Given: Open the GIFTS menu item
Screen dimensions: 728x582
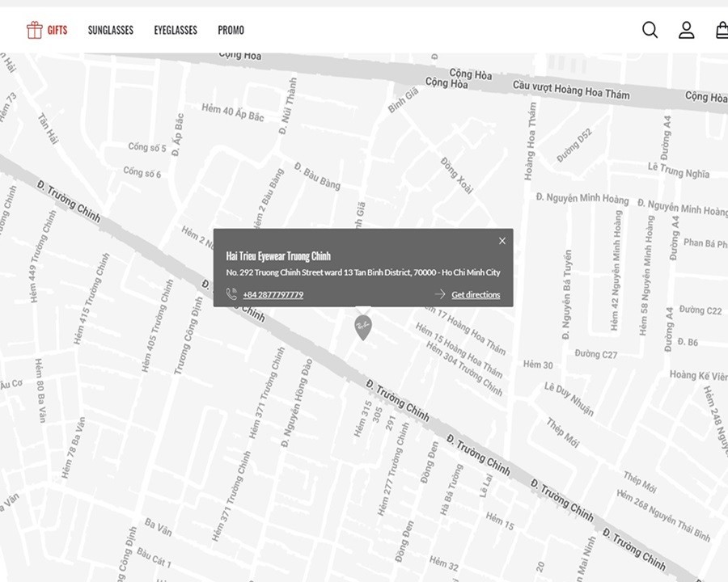Looking at the screenshot, I should [x=57, y=30].
